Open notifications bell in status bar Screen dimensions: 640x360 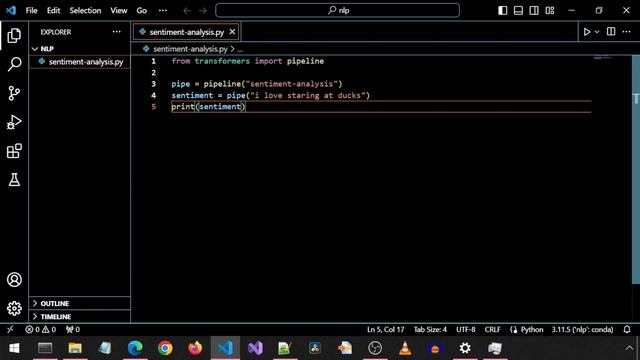pyautogui.click(x=627, y=329)
